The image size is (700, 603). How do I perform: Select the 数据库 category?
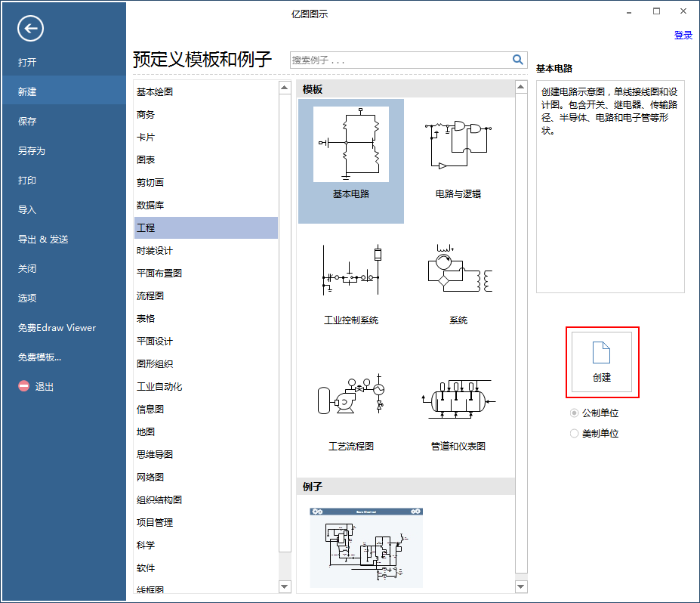[x=206, y=205]
